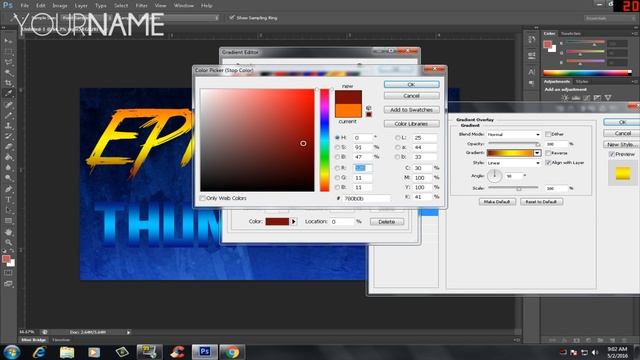Toggle Quick Mask mode icon
The width and height of the screenshot is (640, 360).
click(8, 273)
